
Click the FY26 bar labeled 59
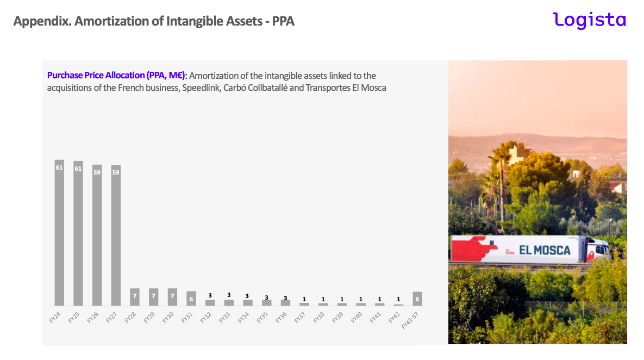click(97, 235)
